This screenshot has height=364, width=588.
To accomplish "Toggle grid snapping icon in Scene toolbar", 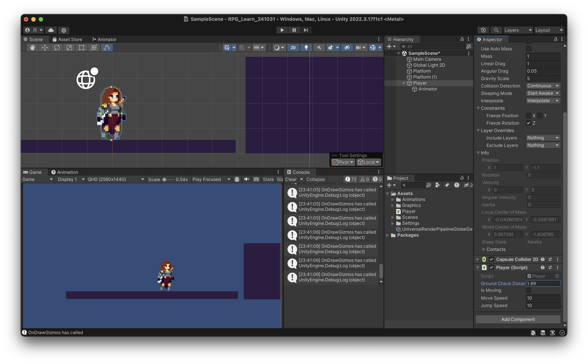I will tap(242, 48).
